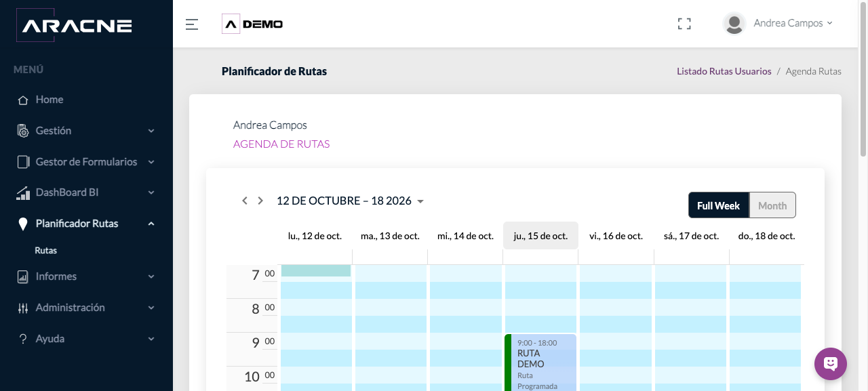868x391 pixels.
Task: Click the AGENDA DE RUTAS heading
Action: tap(281, 144)
